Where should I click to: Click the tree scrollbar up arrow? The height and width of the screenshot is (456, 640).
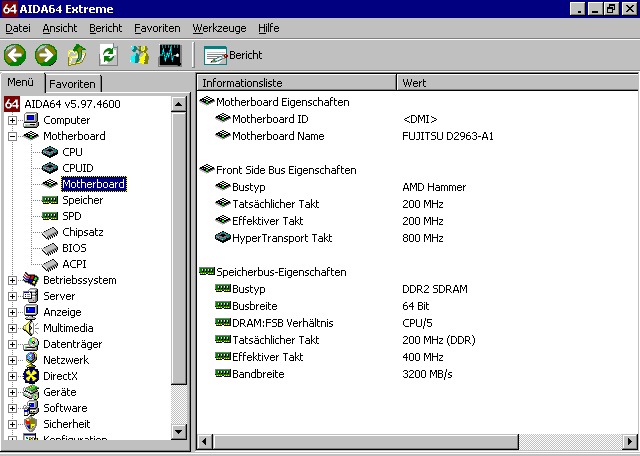click(x=179, y=104)
